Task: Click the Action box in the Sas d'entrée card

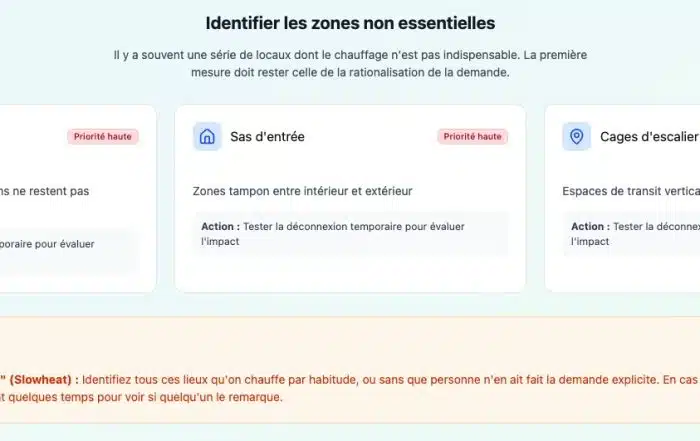Action: [x=350, y=233]
